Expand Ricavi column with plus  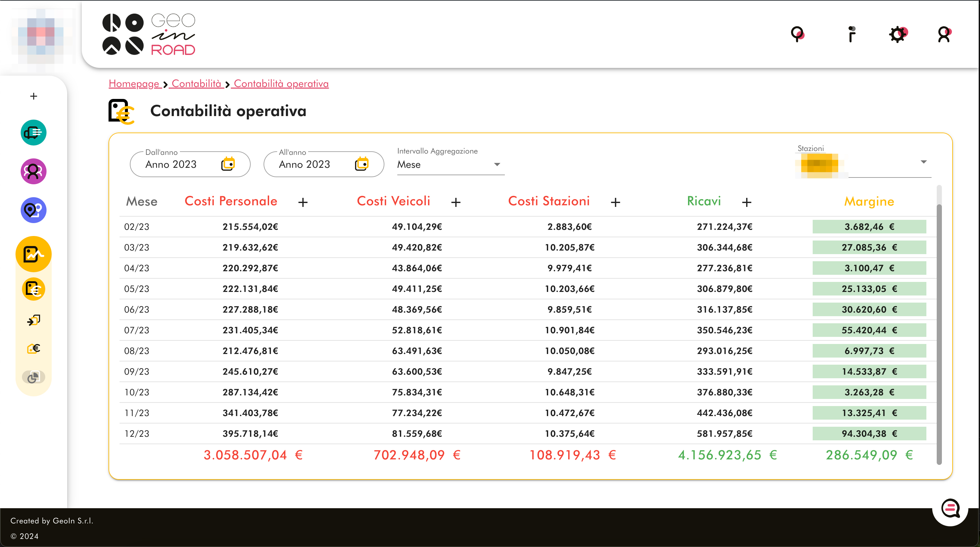(x=746, y=202)
